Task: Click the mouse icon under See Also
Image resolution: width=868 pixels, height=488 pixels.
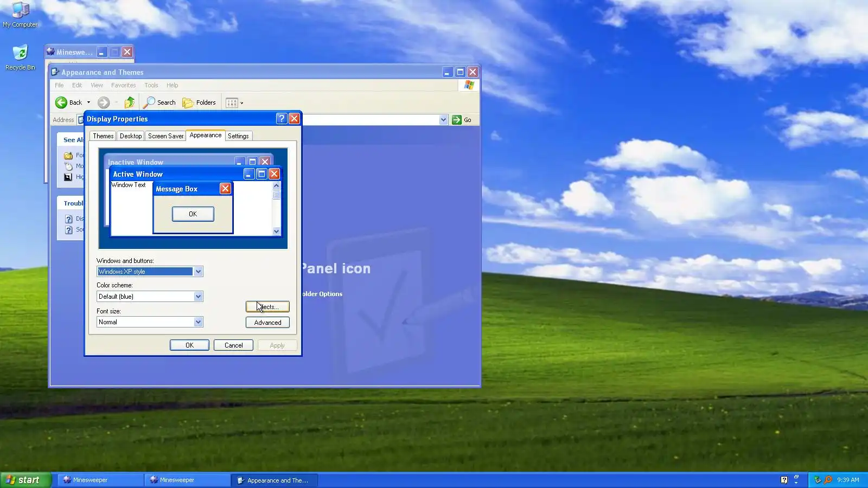Action: [x=68, y=166]
